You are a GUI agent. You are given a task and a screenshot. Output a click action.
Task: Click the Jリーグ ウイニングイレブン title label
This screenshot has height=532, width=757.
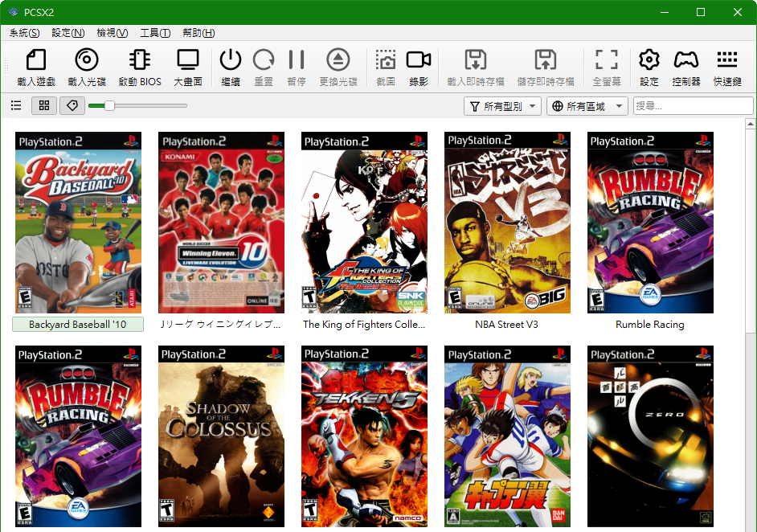pos(221,325)
